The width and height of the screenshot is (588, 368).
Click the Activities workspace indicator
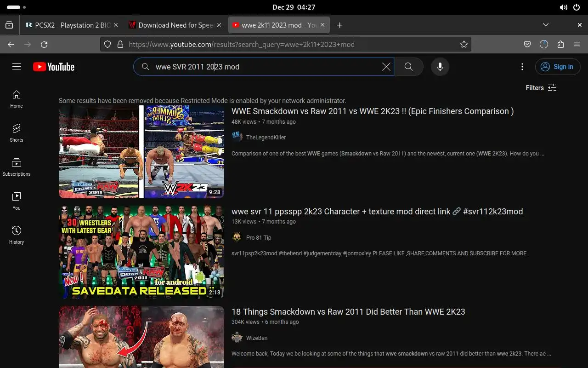(17, 7)
